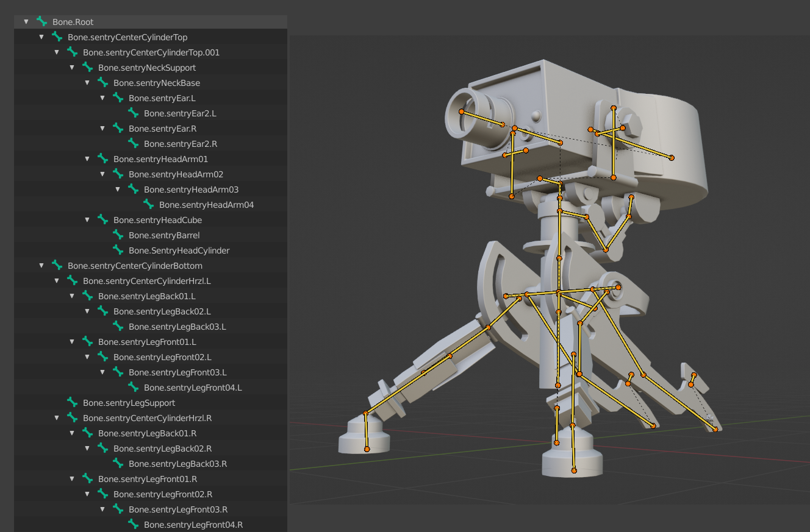
Task: Click the bone icon of Bone.sentryLegBack01.L
Action: tap(87, 296)
